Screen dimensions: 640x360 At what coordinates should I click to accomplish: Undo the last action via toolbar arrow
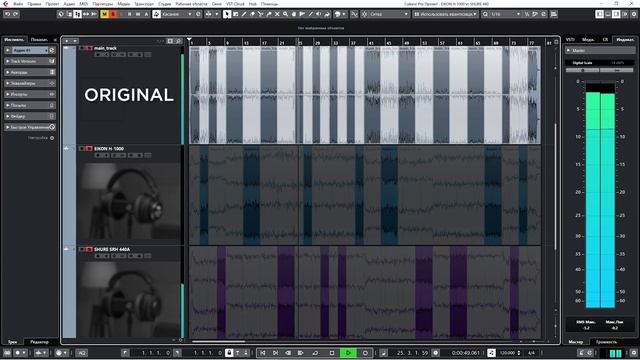tap(7, 14)
